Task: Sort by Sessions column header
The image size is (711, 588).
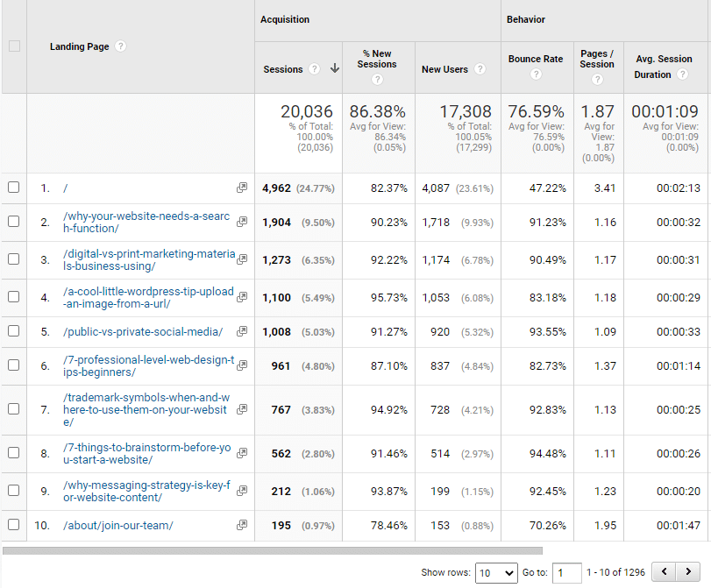Action: pos(283,69)
